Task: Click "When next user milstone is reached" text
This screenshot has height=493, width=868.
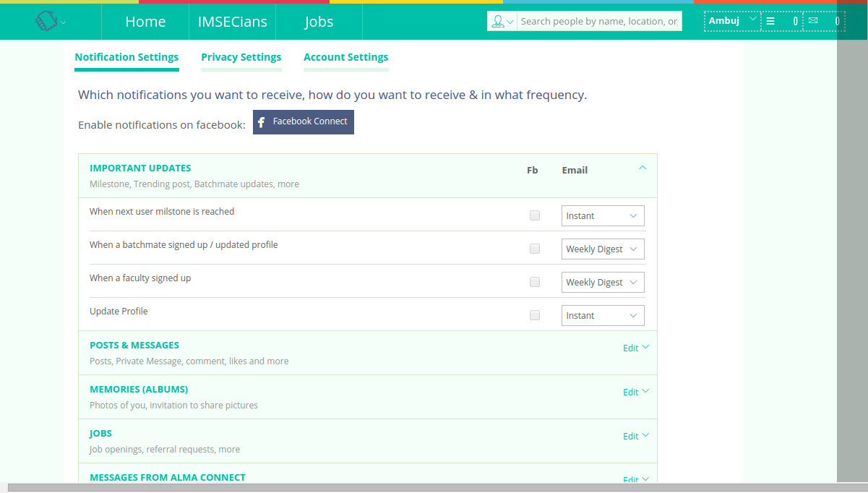Action: point(162,212)
